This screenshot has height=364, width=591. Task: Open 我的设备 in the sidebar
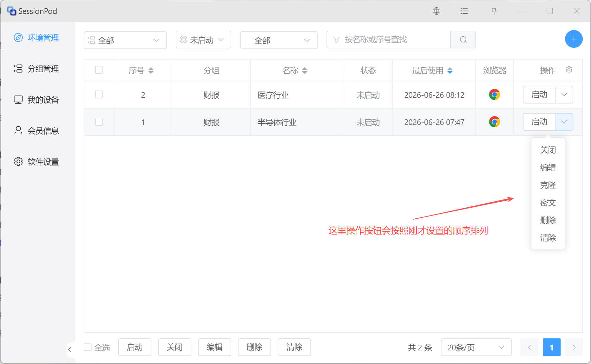click(36, 100)
